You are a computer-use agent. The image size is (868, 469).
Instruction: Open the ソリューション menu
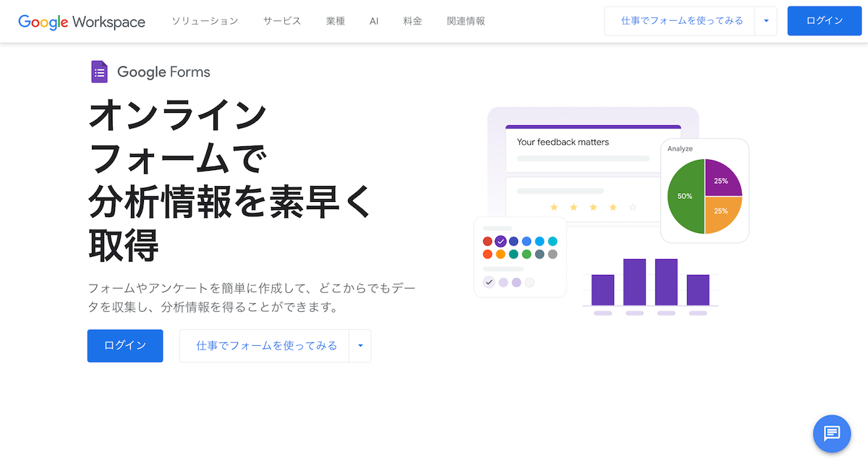(x=205, y=21)
